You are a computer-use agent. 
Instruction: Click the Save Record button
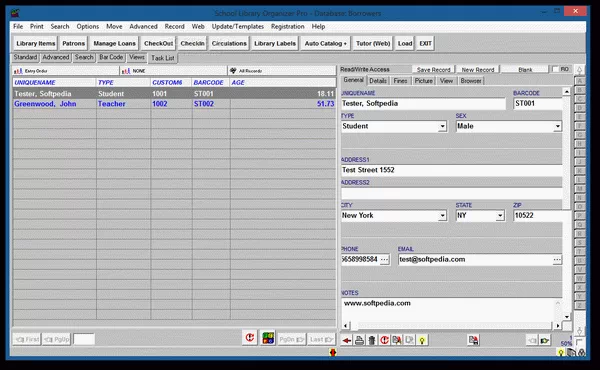pos(434,70)
